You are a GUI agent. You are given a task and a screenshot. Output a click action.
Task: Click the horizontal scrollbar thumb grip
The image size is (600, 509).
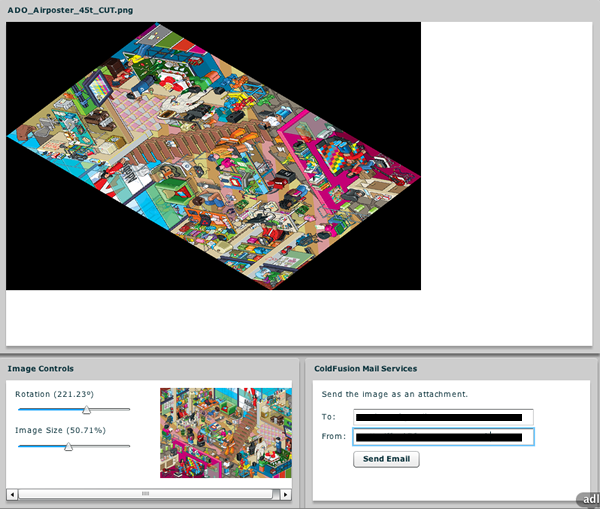pyautogui.click(x=145, y=494)
